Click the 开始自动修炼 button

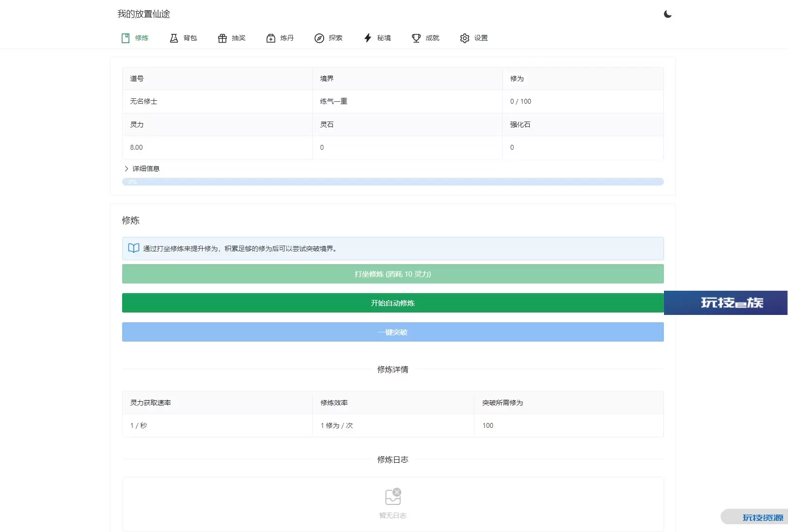point(393,303)
